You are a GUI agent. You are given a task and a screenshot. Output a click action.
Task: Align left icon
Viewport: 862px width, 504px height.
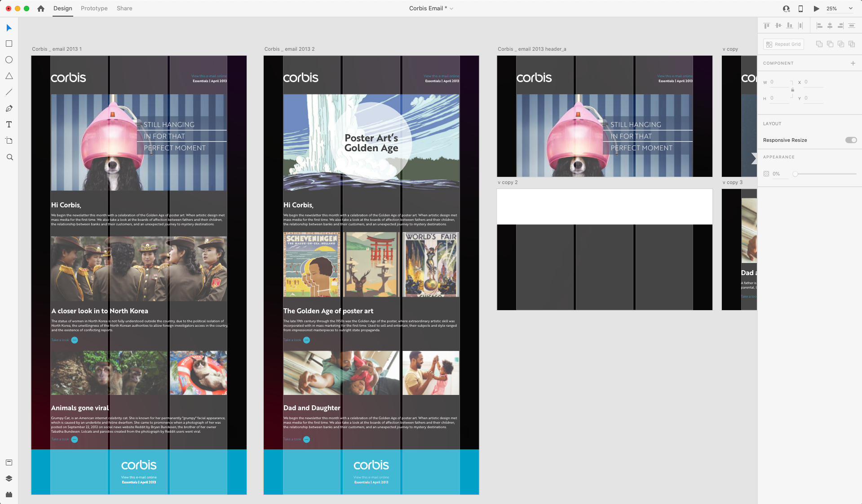pos(819,26)
